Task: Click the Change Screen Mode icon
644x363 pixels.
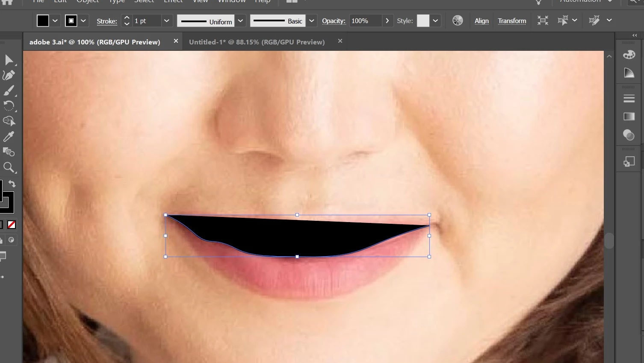Action: 3,256
